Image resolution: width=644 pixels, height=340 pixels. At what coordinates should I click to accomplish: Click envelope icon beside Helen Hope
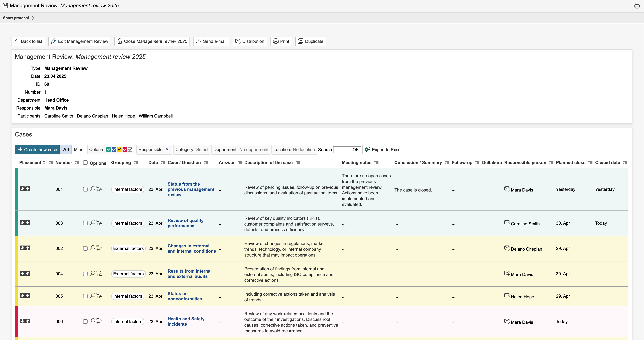pos(507,296)
